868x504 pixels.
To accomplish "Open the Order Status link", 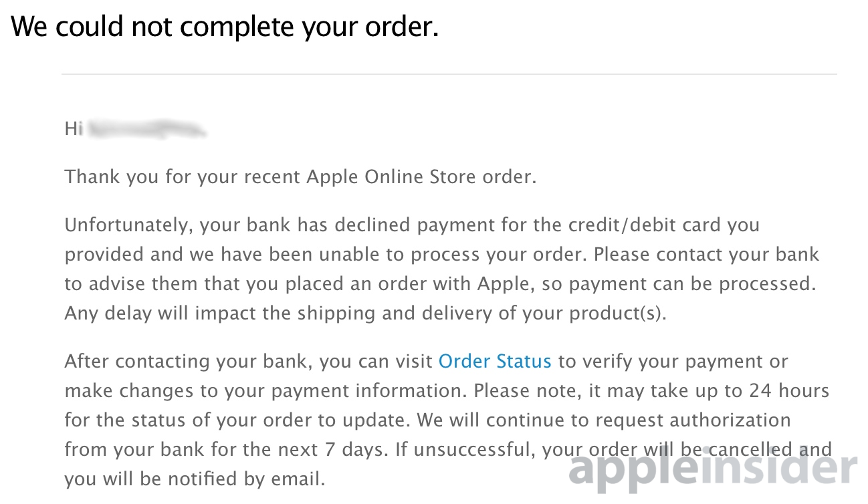I will coord(495,362).
